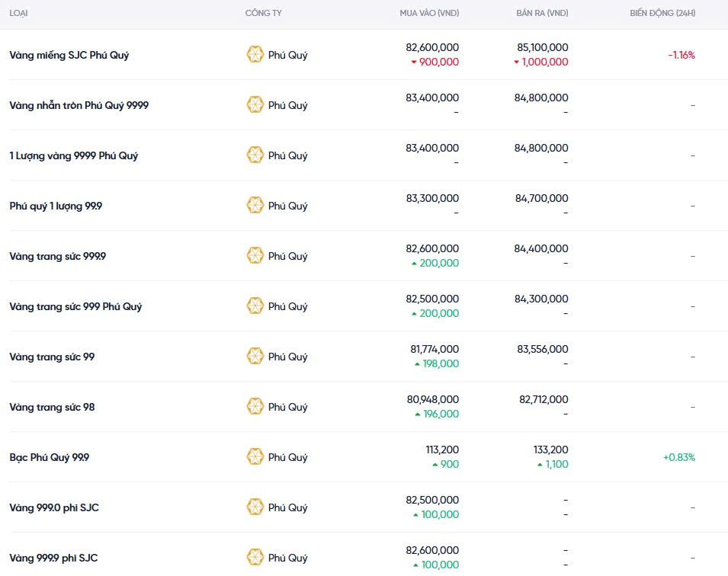Image resolution: width=728 pixels, height=576 pixels.
Task: Click company logo in Vàng trang sức 999.9 row
Action: [255, 256]
